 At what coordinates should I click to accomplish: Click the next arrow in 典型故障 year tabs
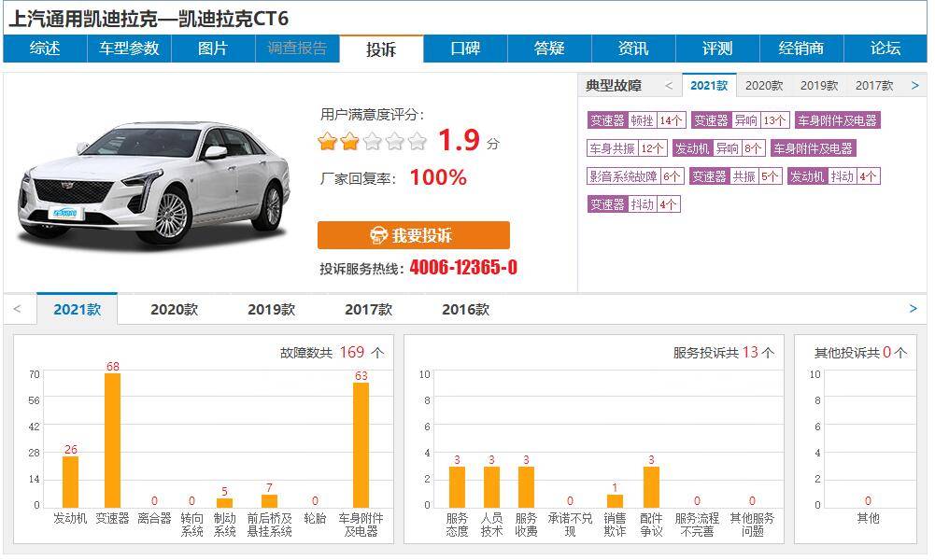(x=915, y=86)
